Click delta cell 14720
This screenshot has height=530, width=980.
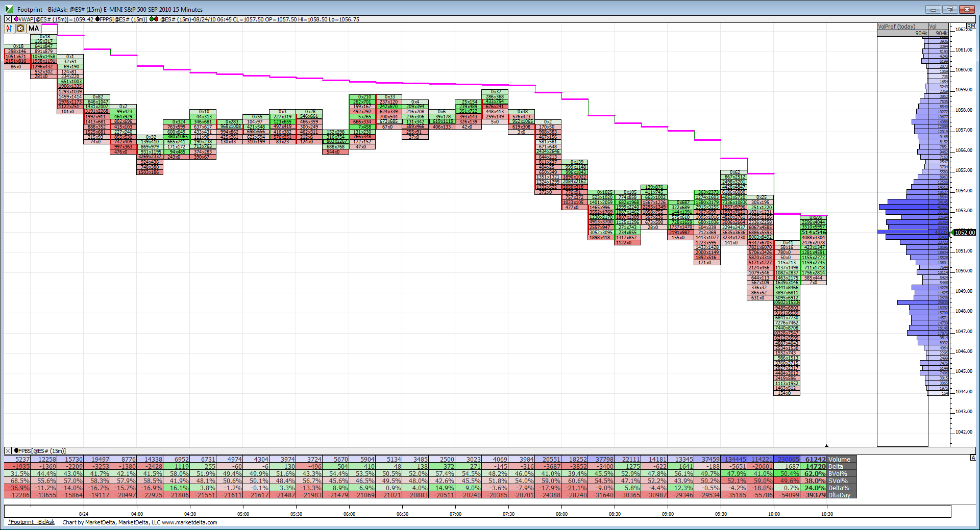(814, 467)
